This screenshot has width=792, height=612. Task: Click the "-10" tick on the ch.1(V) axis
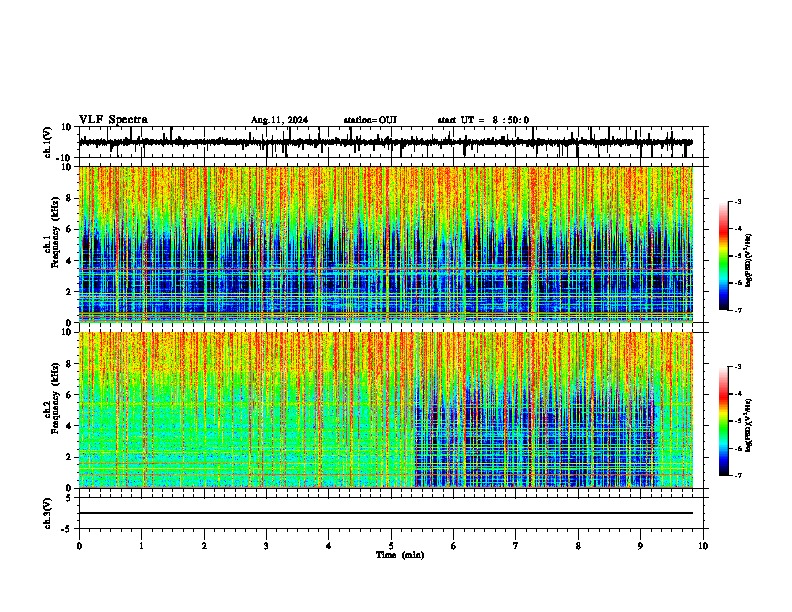pyautogui.click(x=65, y=158)
